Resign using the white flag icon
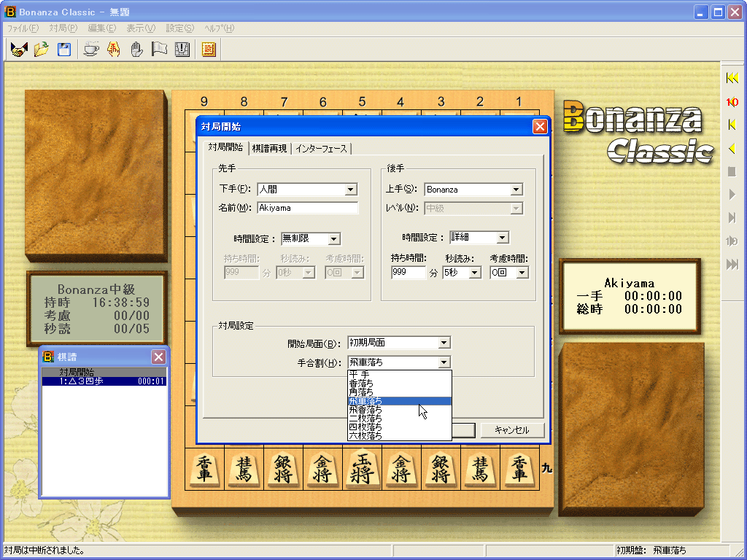Image resolution: width=747 pixels, height=560 pixels. 159,49
